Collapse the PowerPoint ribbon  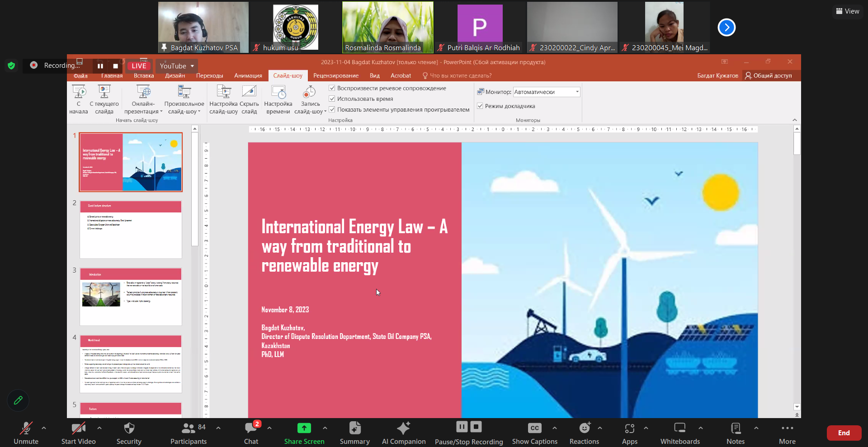(795, 120)
